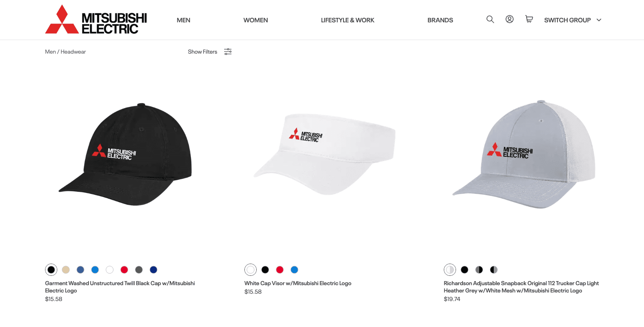
Task: Expand the Switch Group chevron
Action: tap(599, 20)
